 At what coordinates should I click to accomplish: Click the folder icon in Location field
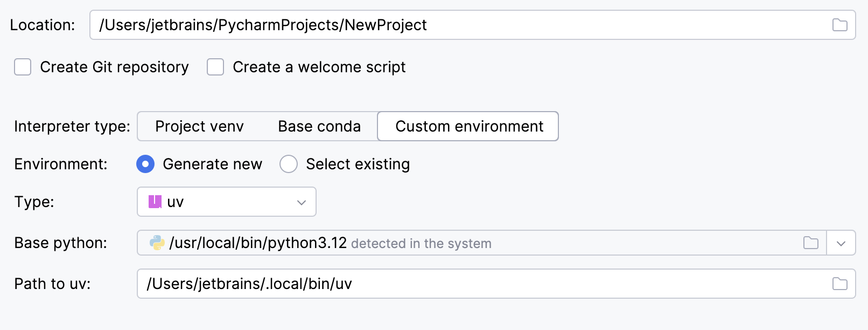(839, 25)
